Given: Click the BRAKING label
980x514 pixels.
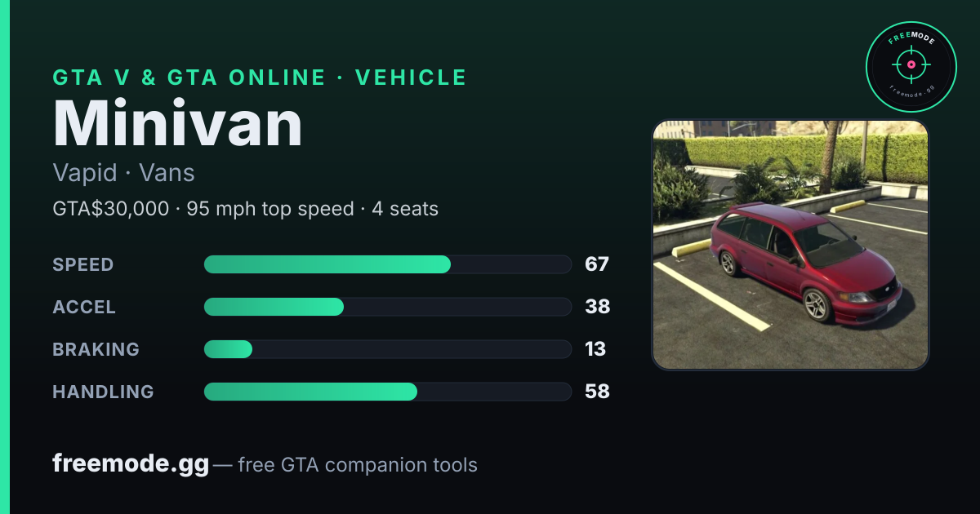Looking at the screenshot, I should click(96, 349).
